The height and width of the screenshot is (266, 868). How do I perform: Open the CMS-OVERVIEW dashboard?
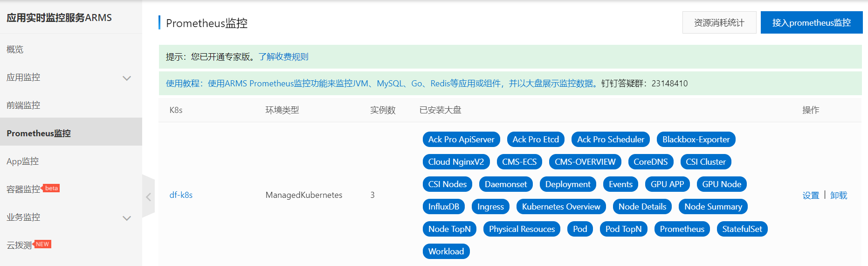click(585, 162)
